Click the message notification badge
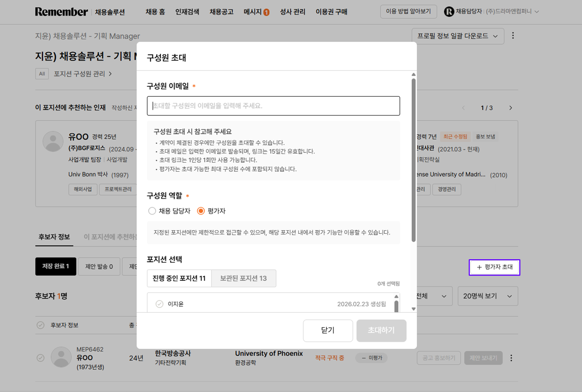This screenshot has height=392, width=582. click(266, 13)
